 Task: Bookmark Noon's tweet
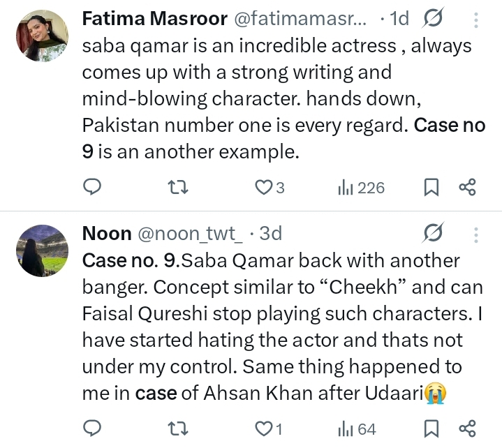coord(431,427)
